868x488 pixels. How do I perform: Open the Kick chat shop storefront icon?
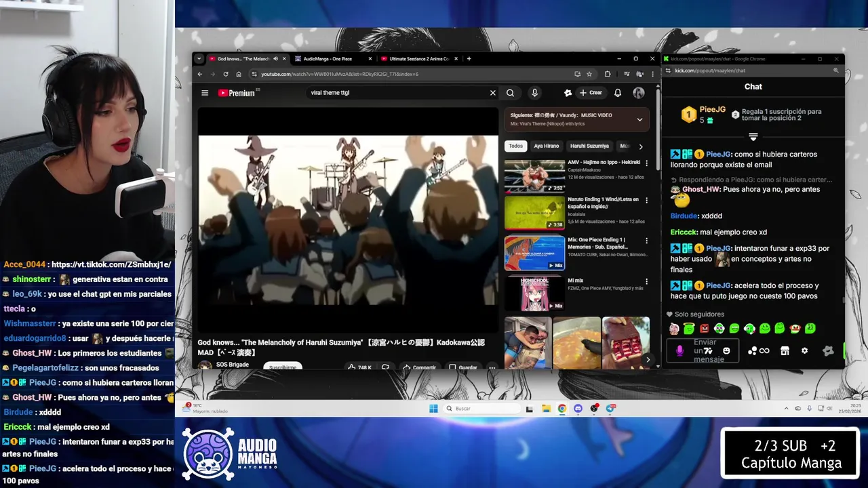[785, 351]
